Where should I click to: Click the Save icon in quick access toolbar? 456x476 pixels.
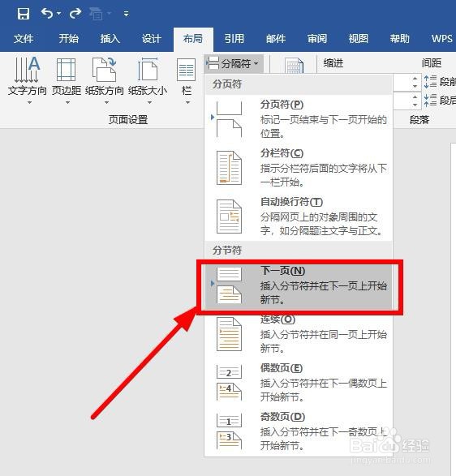(x=24, y=14)
